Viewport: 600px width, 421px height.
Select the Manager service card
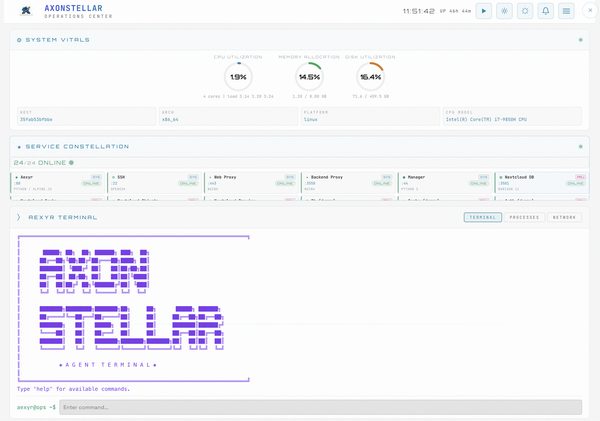(x=445, y=183)
